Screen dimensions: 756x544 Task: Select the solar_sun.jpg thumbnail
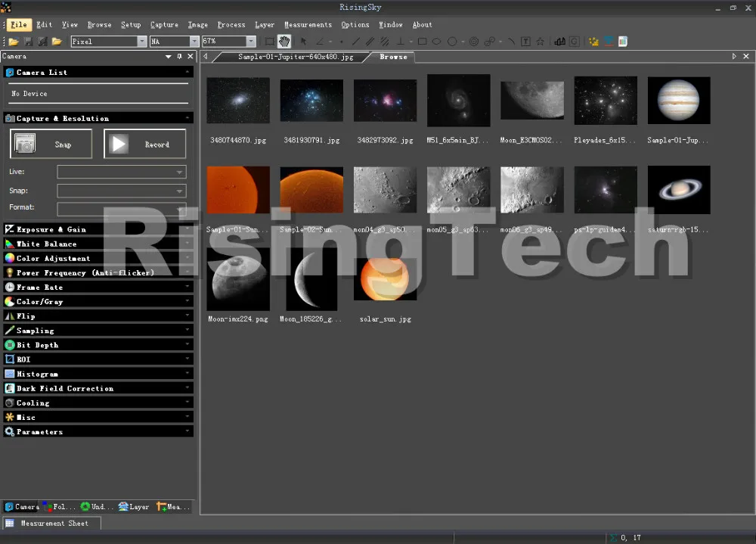(385, 279)
